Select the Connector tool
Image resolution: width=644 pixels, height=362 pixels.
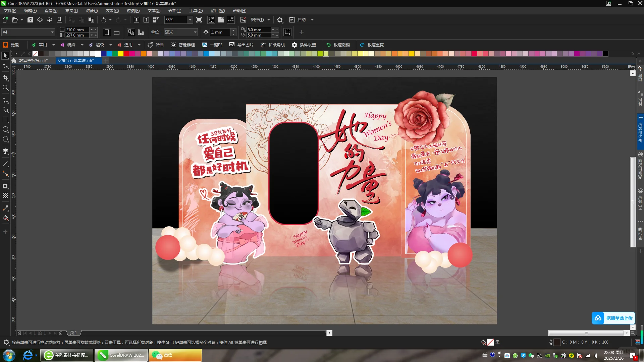point(5,174)
